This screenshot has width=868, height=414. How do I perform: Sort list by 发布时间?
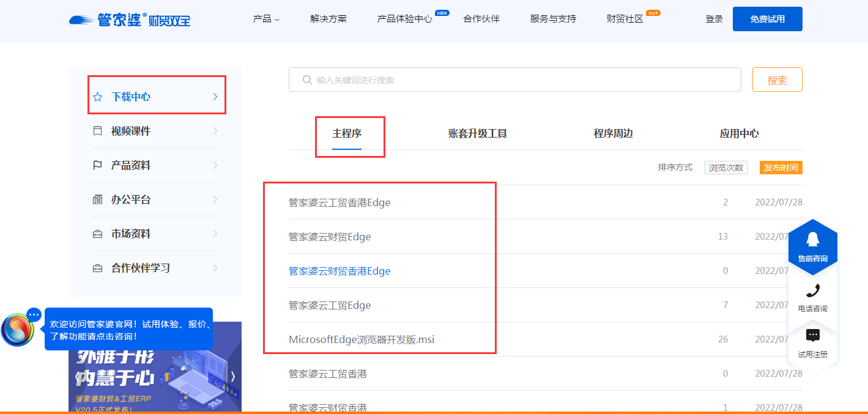(781, 168)
